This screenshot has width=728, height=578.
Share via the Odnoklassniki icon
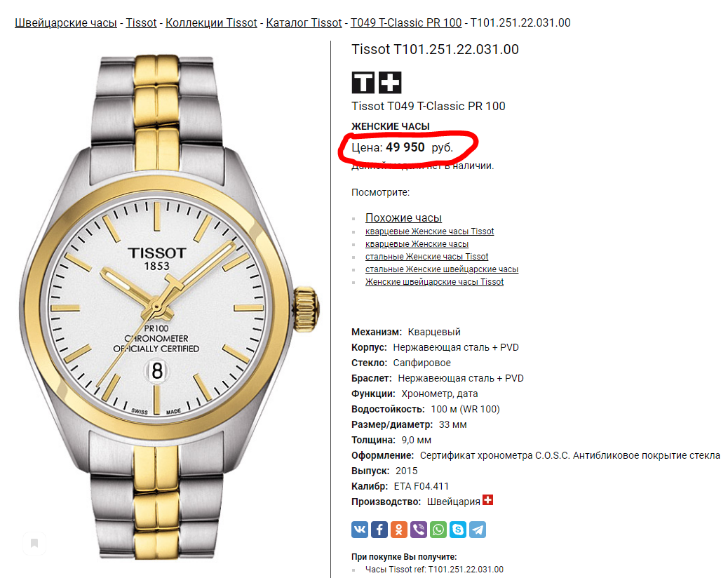pyautogui.click(x=399, y=530)
